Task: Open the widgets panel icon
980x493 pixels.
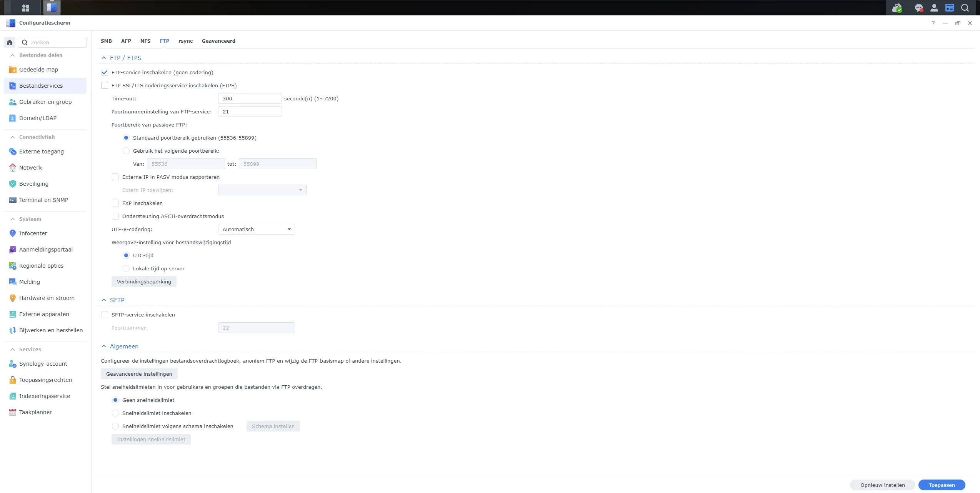Action: point(949,8)
